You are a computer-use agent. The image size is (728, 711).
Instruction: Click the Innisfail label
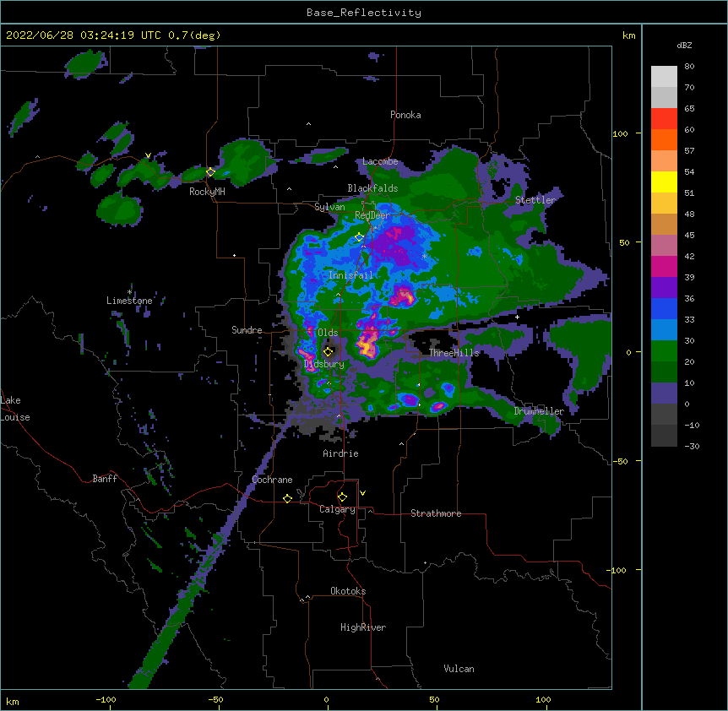(x=350, y=275)
